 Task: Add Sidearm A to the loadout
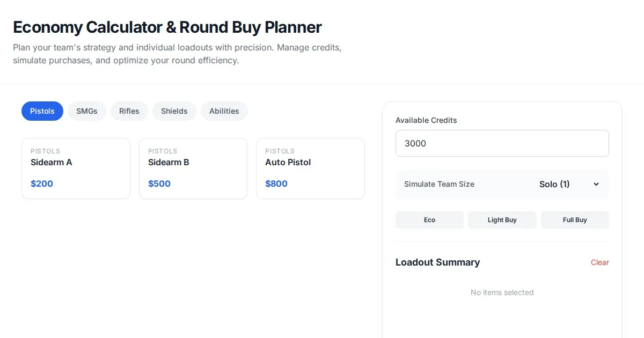76,168
